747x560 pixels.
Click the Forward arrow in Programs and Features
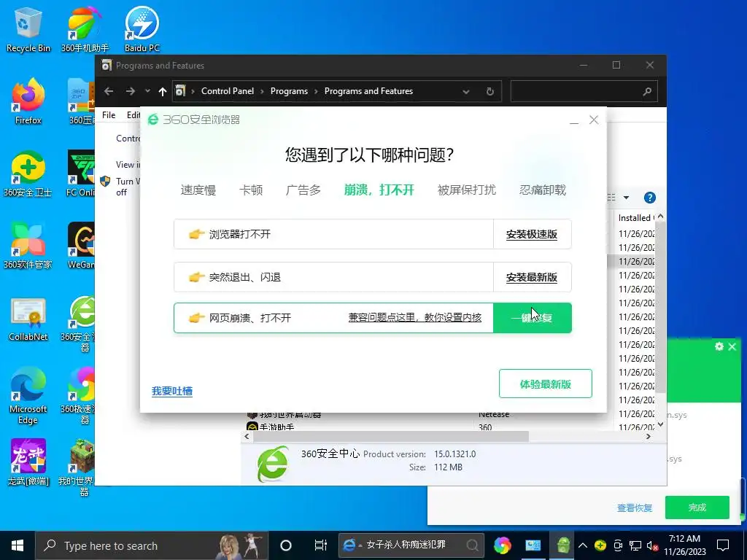[x=131, y=91]
